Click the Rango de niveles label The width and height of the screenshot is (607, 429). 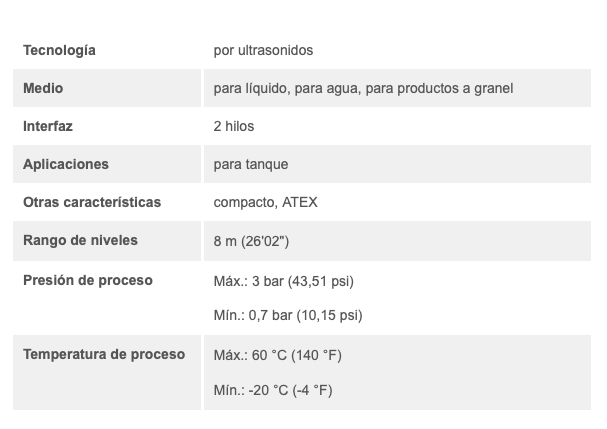[81, 240]
